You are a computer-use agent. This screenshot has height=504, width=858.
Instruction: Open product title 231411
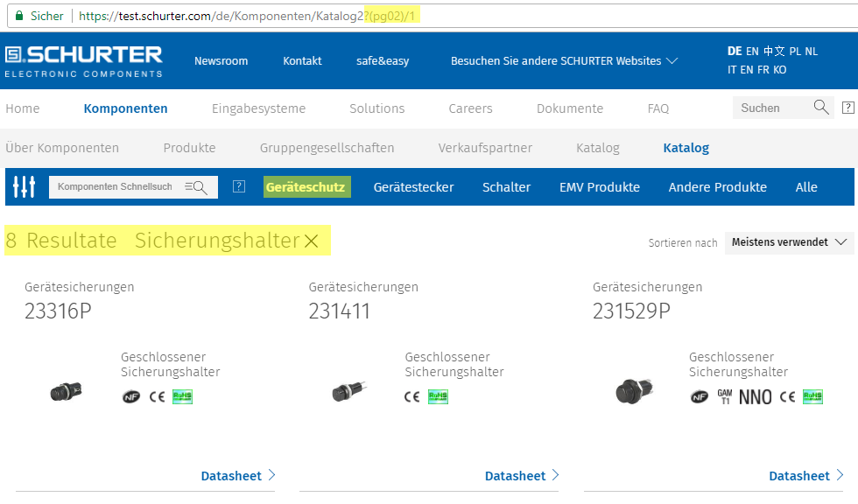[340, 311]
